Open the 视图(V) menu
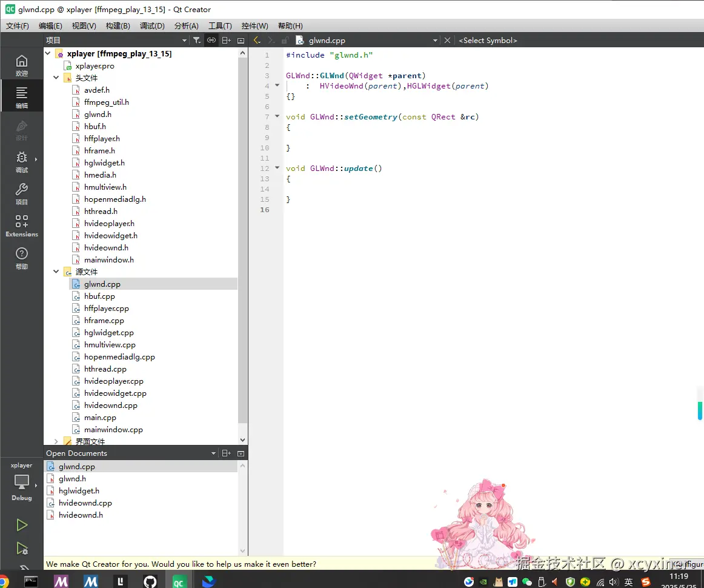 point(84,25)
